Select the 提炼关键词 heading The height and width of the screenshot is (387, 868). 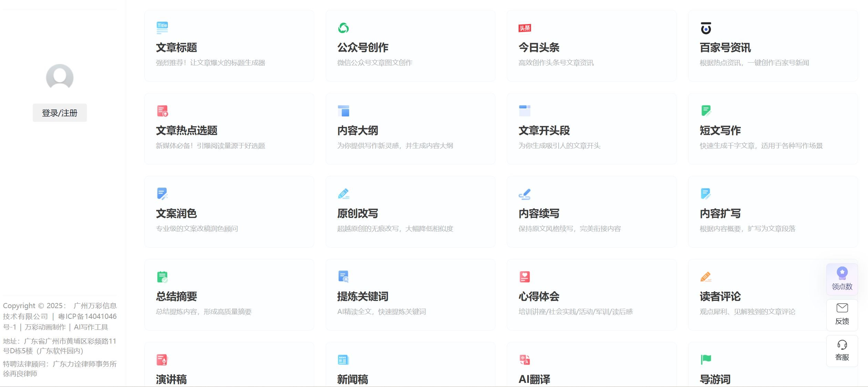click(363, 296)
